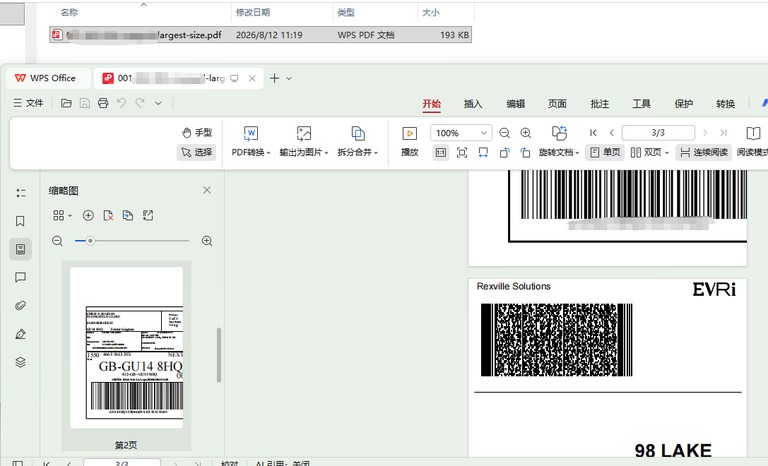Click the thumbnail size slider handle

pos(90,241)
